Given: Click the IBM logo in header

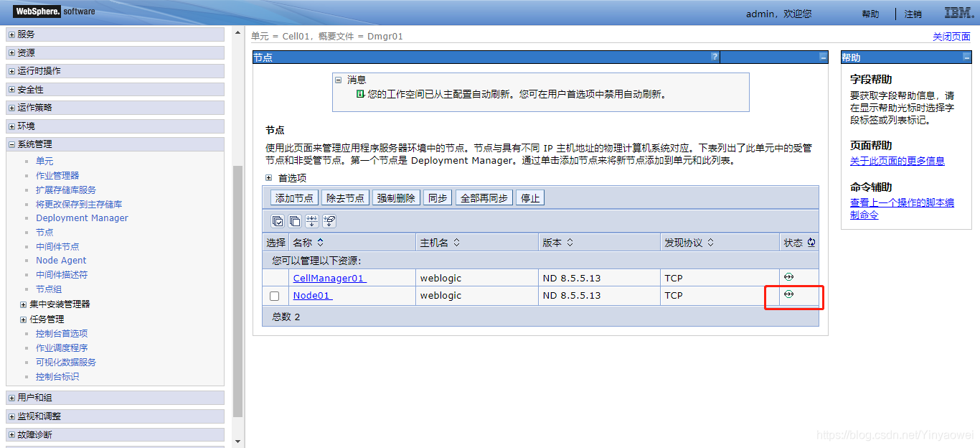Looking at the screenshot, I should pos(958,13).
